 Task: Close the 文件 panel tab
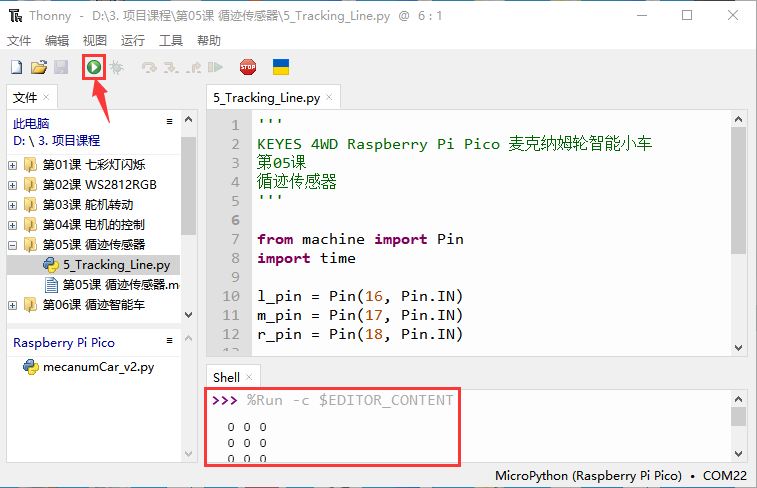[x=46, y=97]
